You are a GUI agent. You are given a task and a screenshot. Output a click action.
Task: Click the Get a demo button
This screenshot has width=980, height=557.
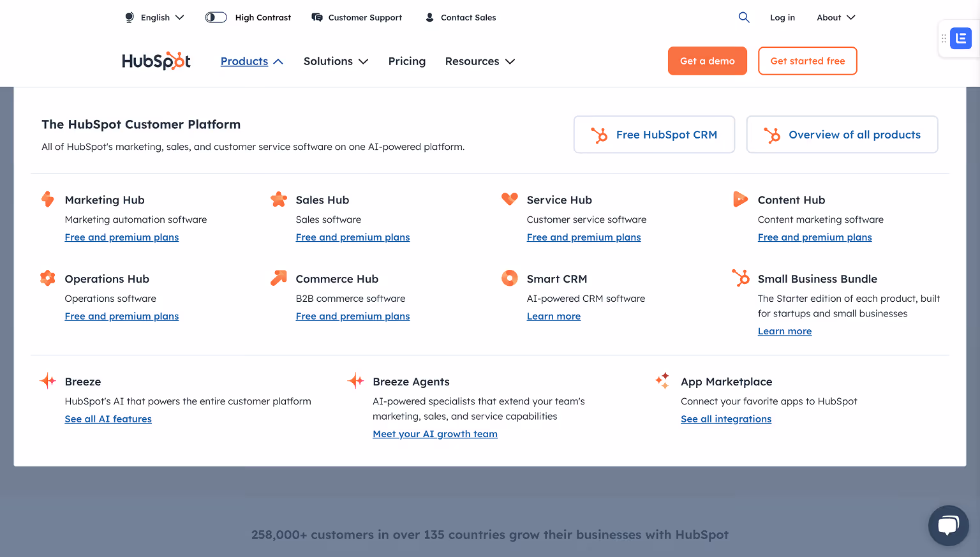[x=707, y=61]
